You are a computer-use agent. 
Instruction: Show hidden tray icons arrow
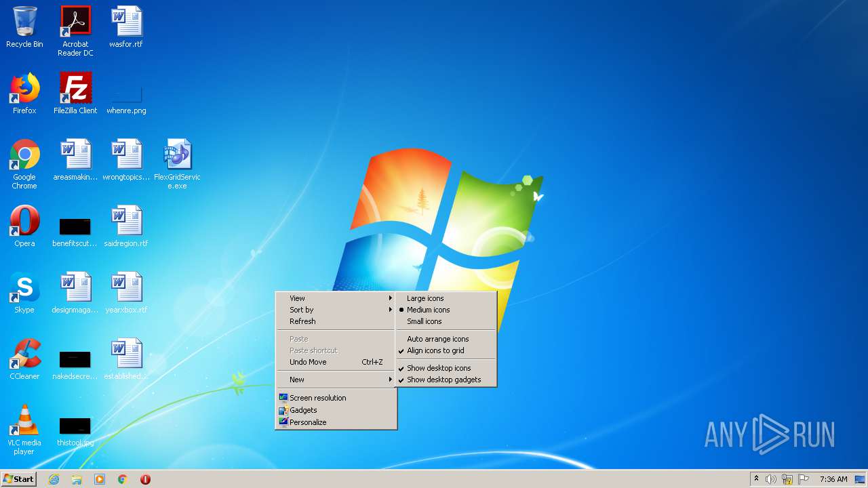(x=756, y=479)
